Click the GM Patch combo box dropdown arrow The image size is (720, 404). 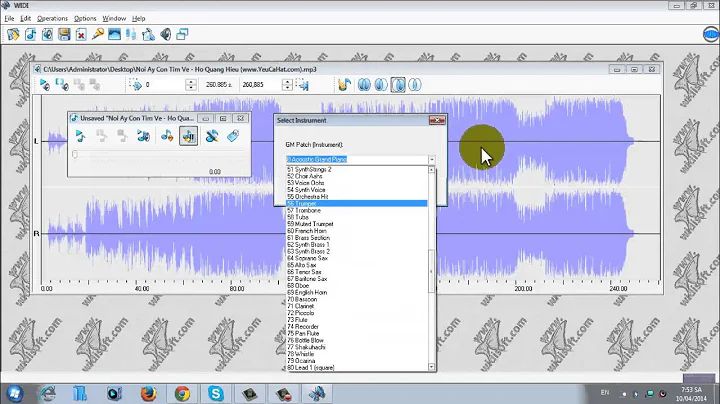click(432, 160)
